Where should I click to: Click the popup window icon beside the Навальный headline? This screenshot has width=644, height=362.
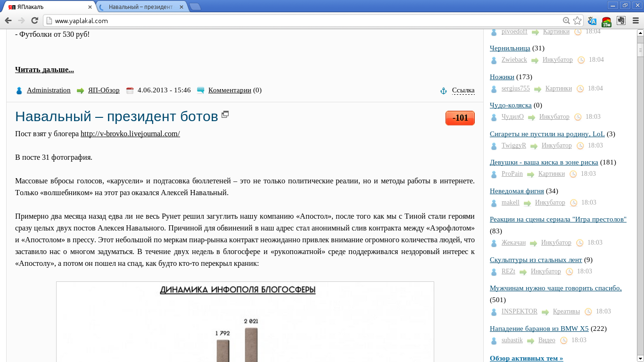click(x=225, y=114)
